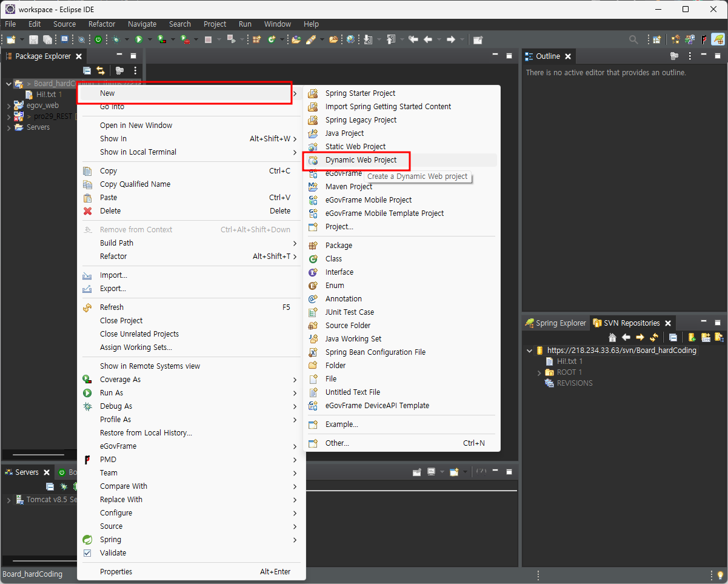
Task: Open the Window menu
Action: point(278,24)
